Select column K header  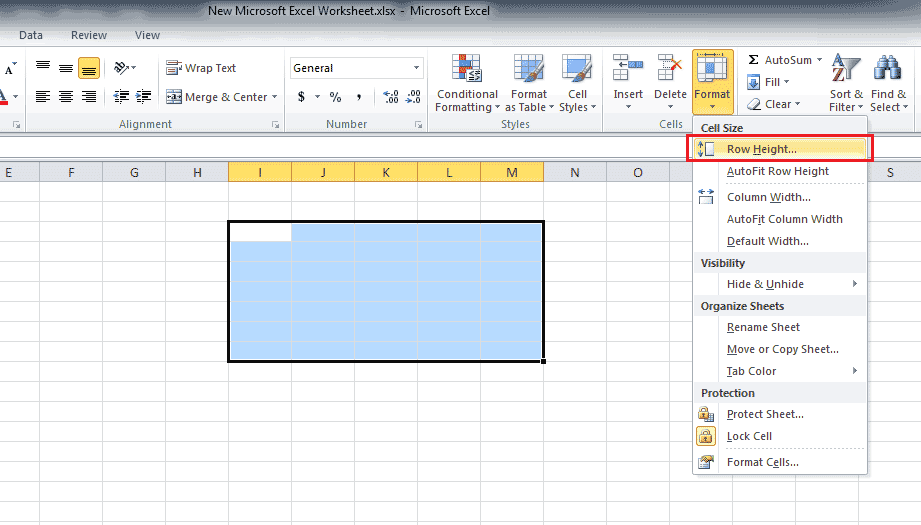[386, 173]
